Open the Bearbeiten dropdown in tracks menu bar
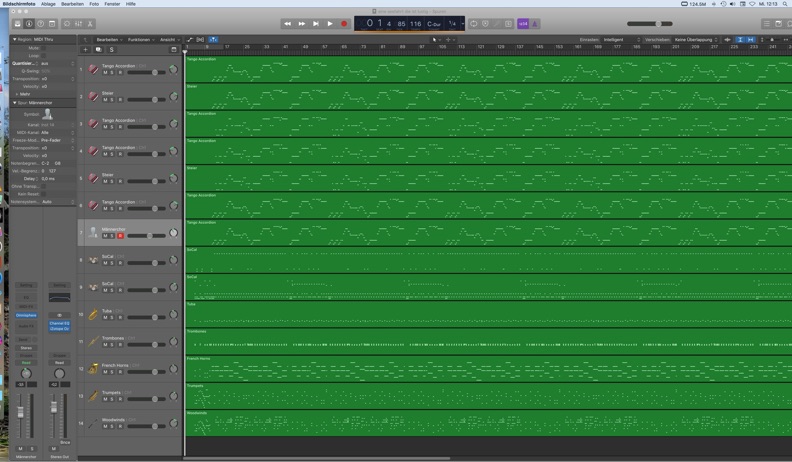The width and height of the screenshot is (792, 462). tap(109, 39)
